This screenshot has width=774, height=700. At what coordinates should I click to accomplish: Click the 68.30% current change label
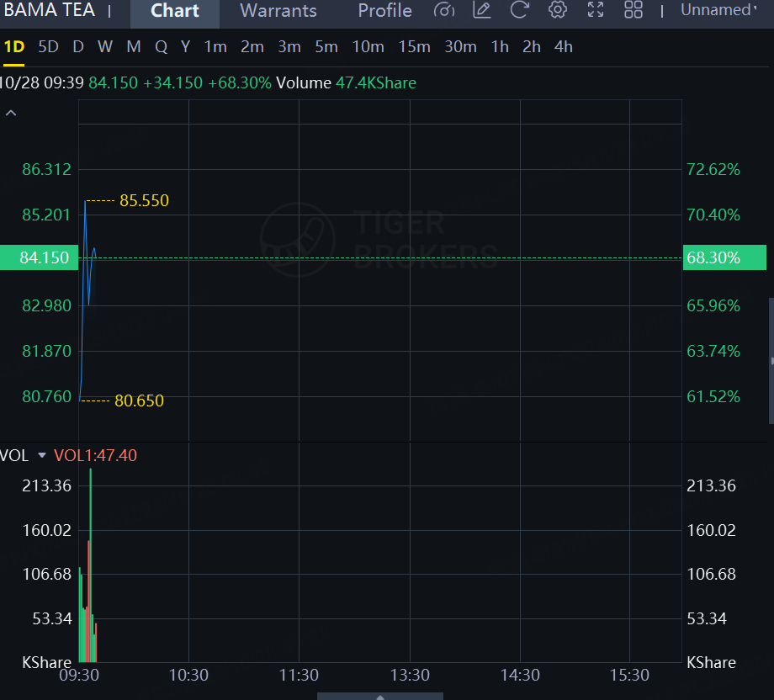pyautogui.click(x=724, y=257)
